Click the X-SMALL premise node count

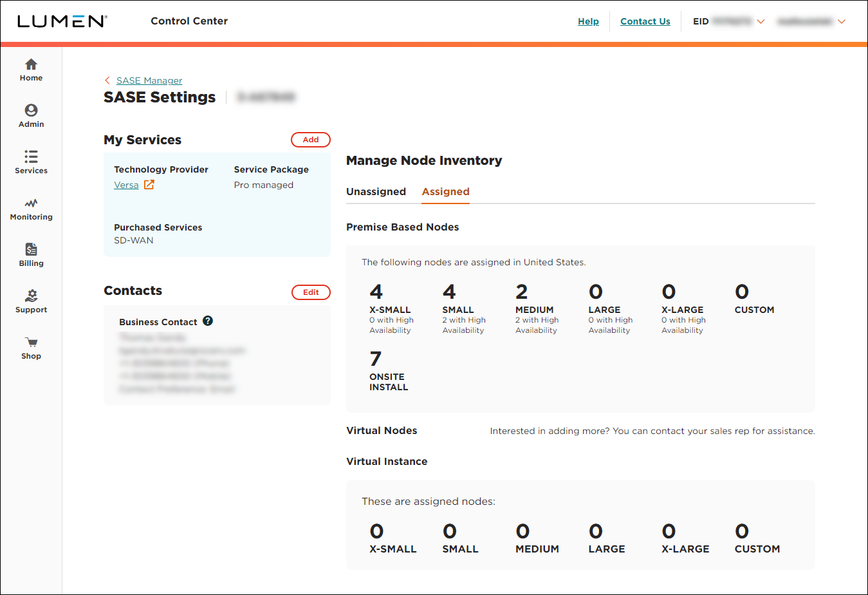tap(376, 292)
